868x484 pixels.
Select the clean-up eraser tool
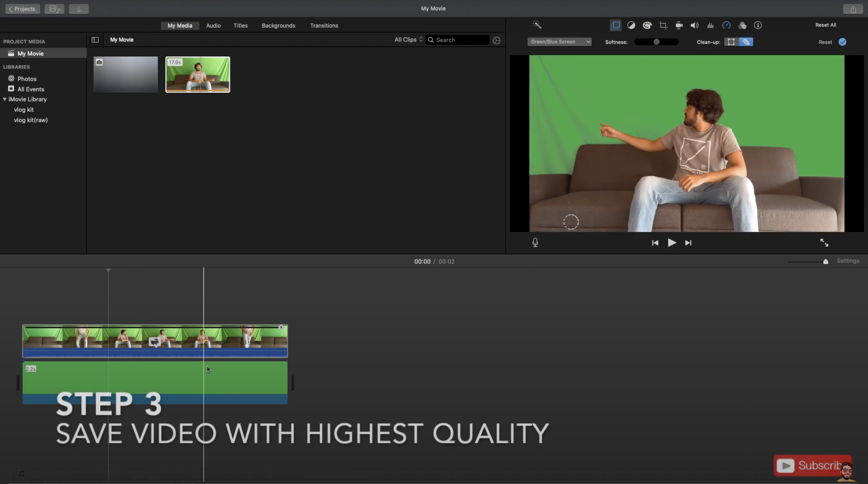pyautogui.click(x=746, y=42)
